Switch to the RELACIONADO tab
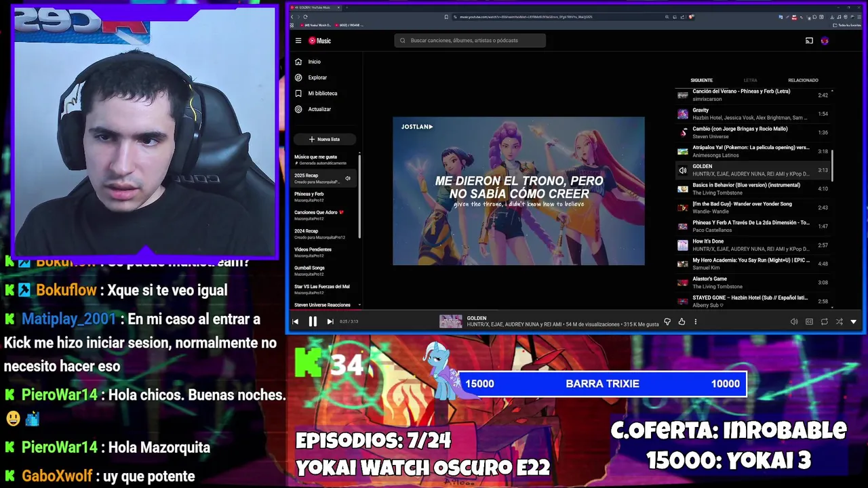Screen dimensions: 868x488 point(803,80)
